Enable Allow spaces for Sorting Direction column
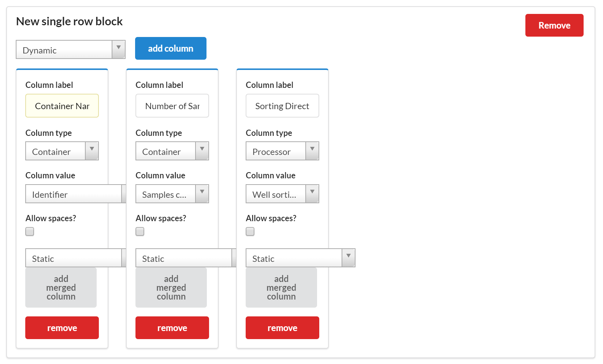 point(250,231)
